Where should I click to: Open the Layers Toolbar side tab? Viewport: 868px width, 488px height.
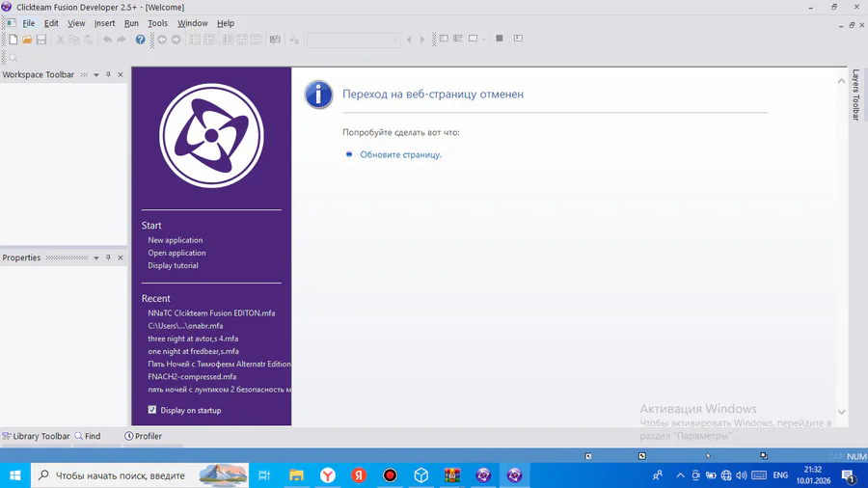[x=855, y=95]
